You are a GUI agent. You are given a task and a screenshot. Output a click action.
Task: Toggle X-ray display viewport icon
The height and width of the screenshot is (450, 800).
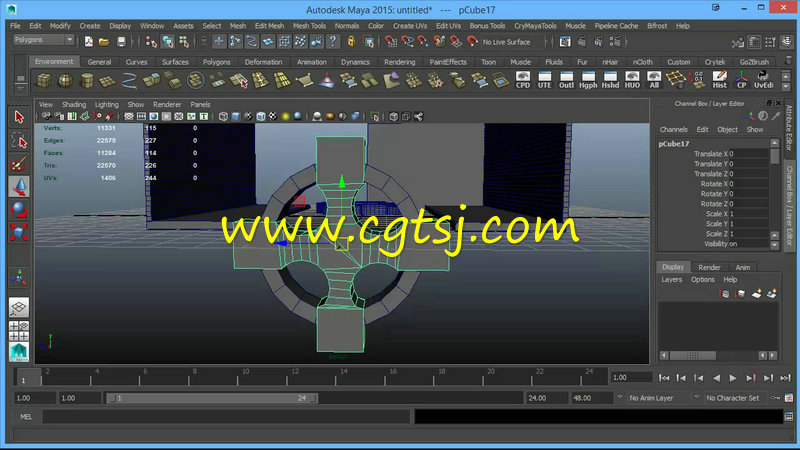tap(393, 116)
